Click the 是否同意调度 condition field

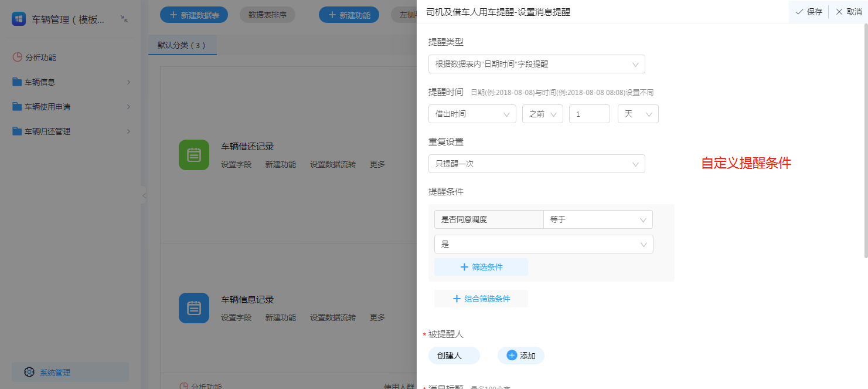[x=489, y=219]
